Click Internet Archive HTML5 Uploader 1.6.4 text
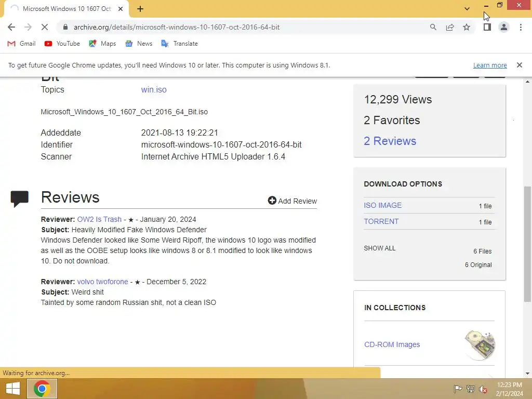Image resolution: width=532 pixels, height=399 pixels. pyautogui.click(x=213, y=157)
